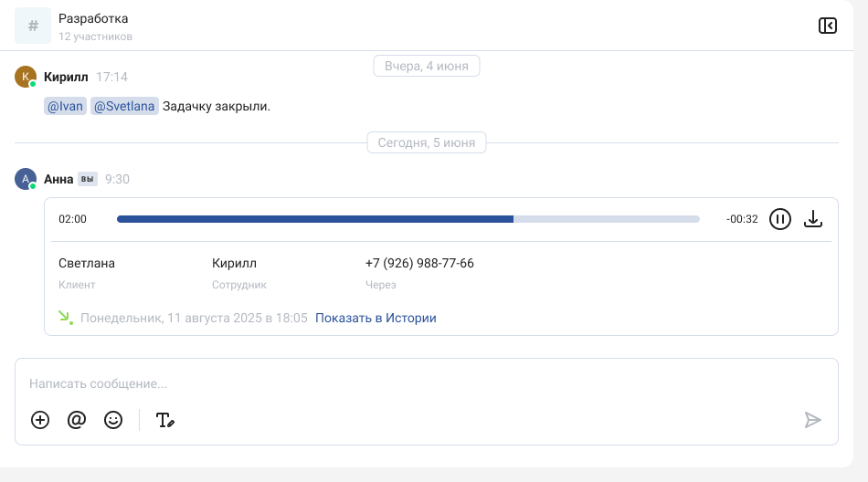Viewport: 868px width, 482px height.
Task: Open the attachment plus menu
Action: 40,420
